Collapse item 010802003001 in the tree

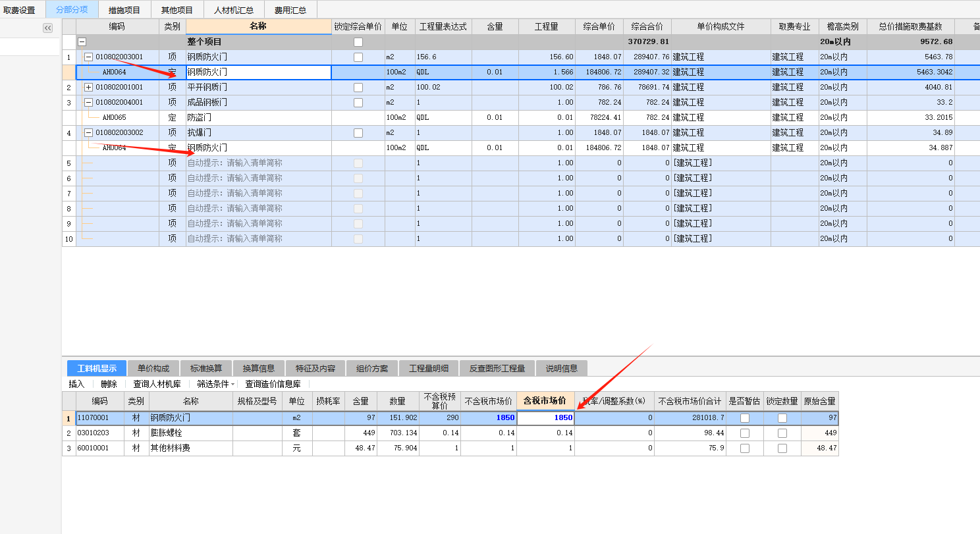[x=89, y=57]
